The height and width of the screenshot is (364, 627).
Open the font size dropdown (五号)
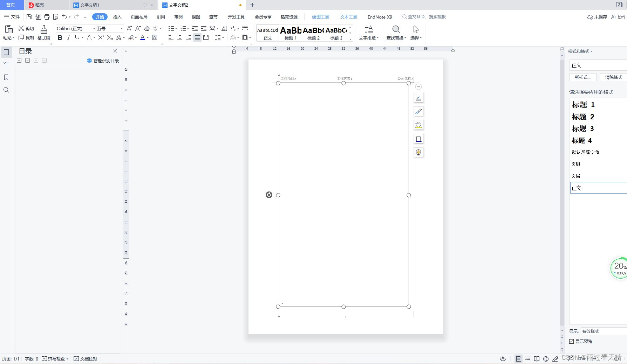122,28
